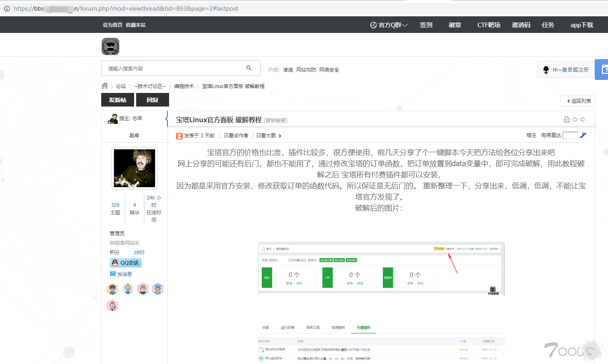Click 编程技术 in breadcrumb
Viewport: 608px width, 364px height.
[184, 86]
